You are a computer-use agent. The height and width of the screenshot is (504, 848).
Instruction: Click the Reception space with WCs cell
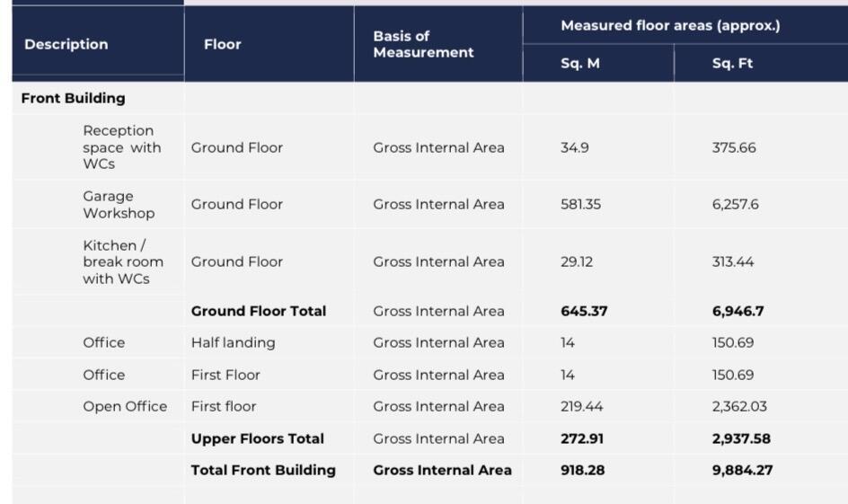pos(122,147)
